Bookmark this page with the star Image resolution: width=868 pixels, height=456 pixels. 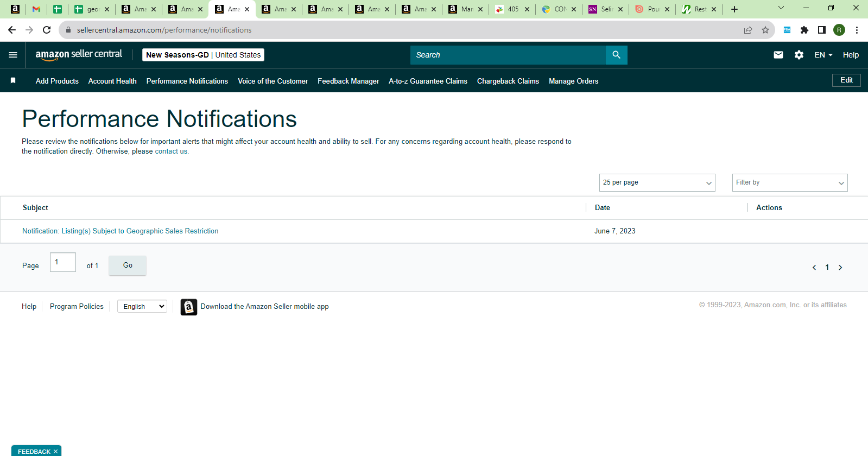pos(765,30)
